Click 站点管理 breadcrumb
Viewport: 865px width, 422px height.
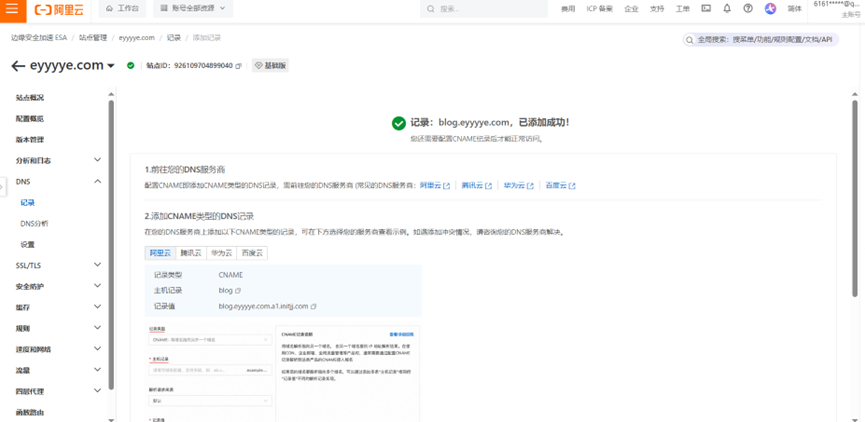pyautogui.click(x=93, y=38)
